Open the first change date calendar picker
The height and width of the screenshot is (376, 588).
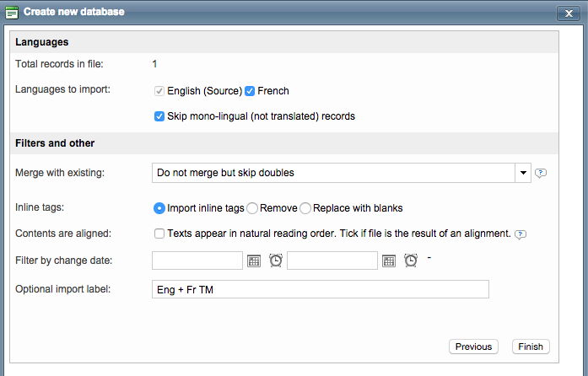click(254, 261)
